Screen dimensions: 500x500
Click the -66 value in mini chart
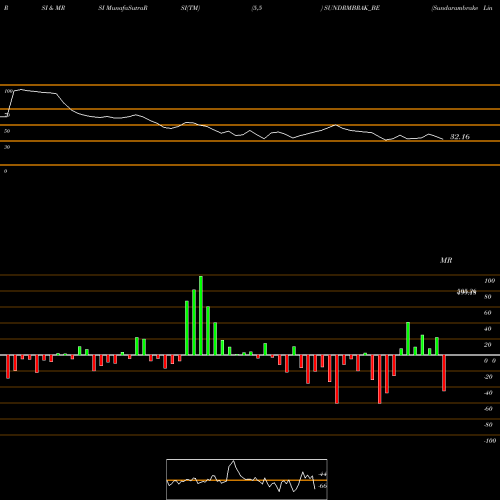point(322,486)
